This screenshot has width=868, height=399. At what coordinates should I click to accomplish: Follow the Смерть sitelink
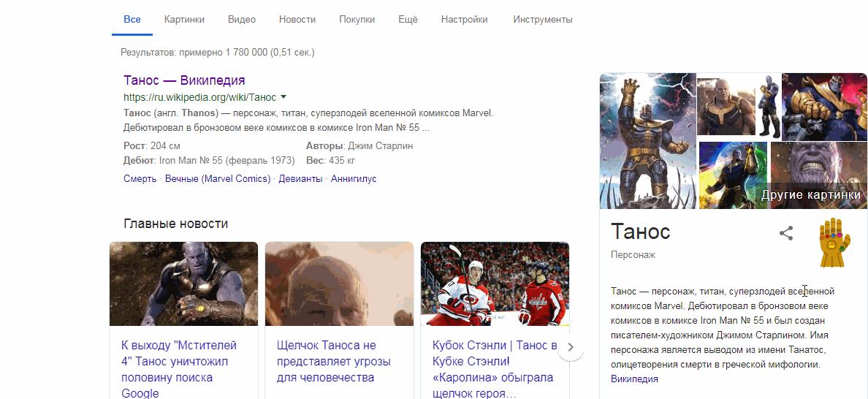click(140, 179)
